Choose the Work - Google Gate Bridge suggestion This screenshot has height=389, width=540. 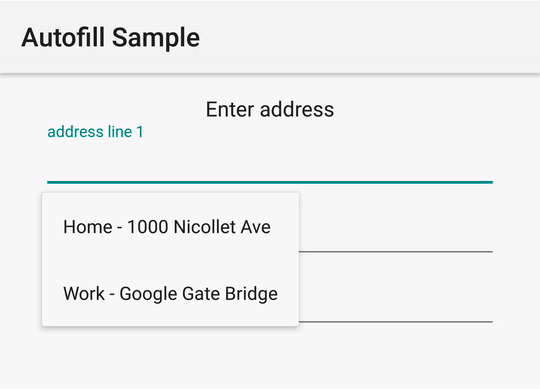(170, 293)
